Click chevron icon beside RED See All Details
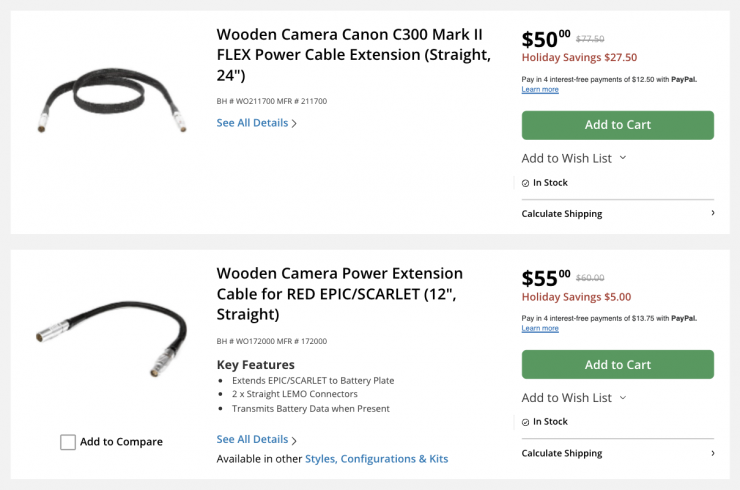This screenshot has width=740, height=490. [x=294, y=440]
